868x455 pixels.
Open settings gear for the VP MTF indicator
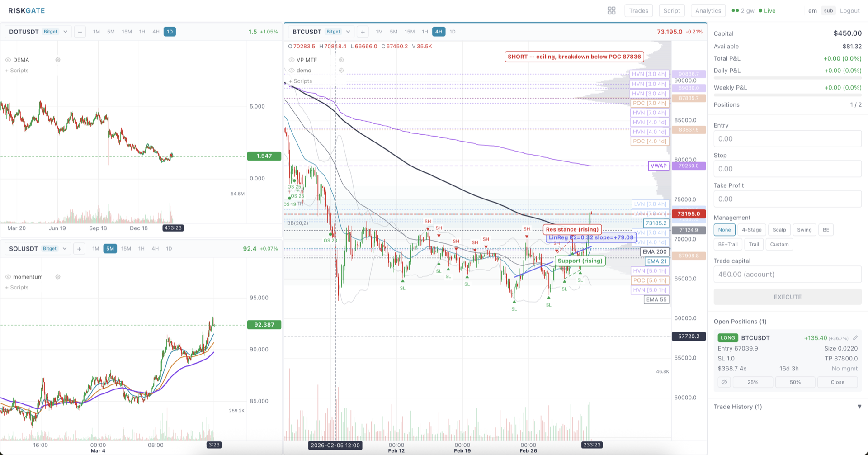[x=341, y=60]
